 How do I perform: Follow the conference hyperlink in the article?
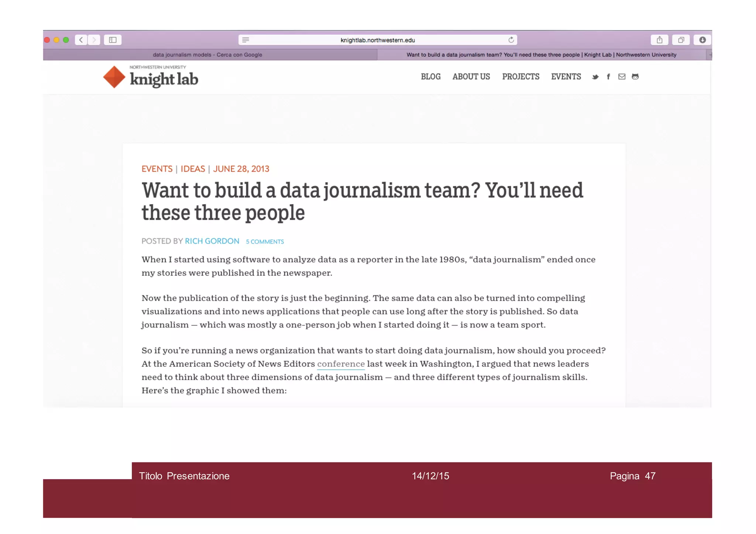point(341,364)
